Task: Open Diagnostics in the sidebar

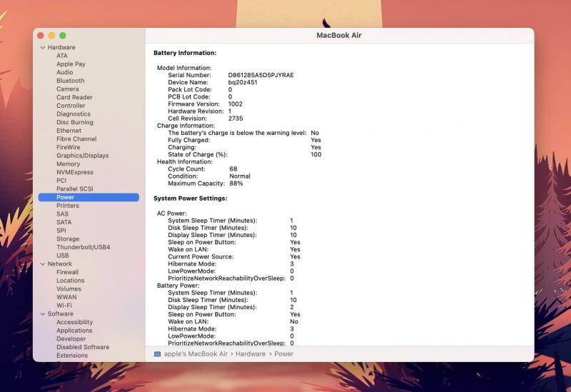Action: pyautogui.click(x=74, y=114)
